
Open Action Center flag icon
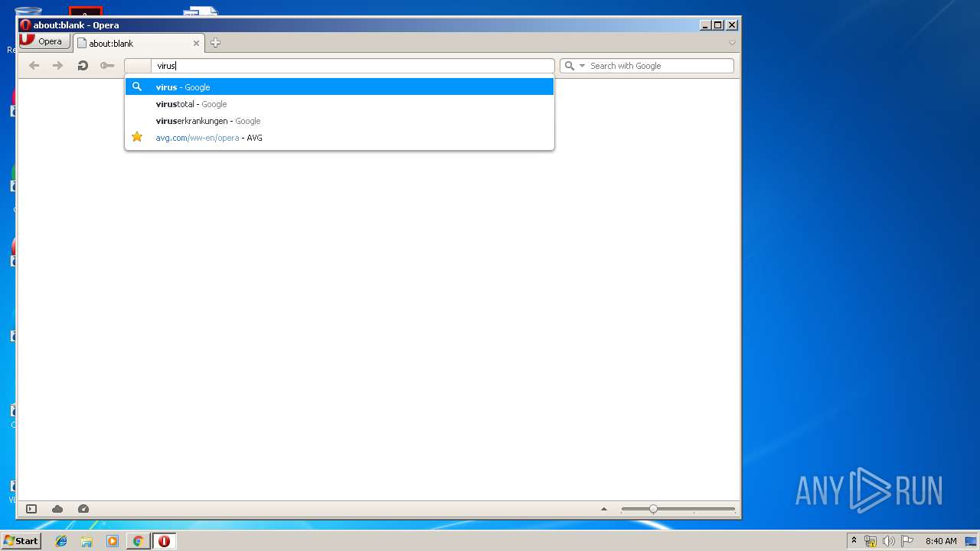click(906, 541)
